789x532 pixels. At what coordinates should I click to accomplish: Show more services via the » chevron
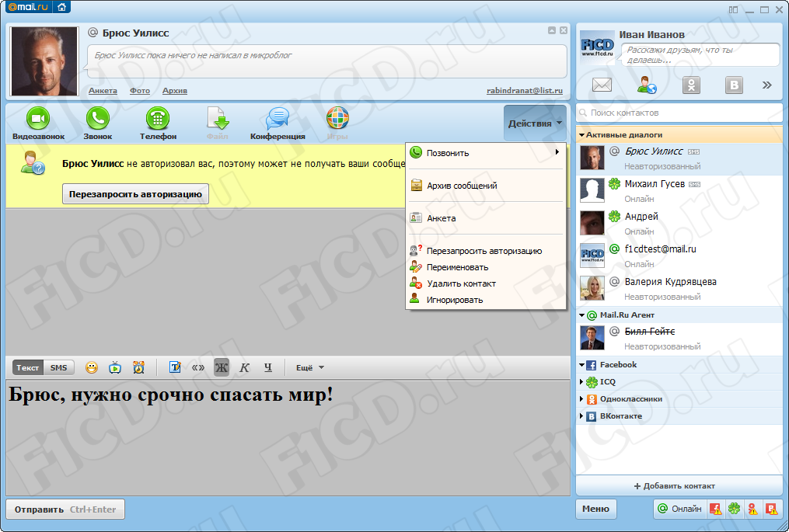pos(767,85)
